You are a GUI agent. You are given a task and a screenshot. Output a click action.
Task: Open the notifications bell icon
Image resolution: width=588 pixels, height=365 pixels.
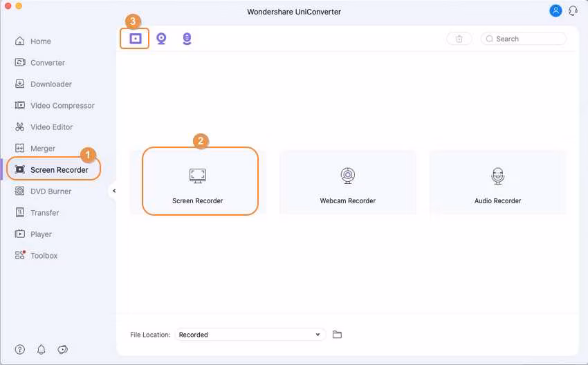42,349
